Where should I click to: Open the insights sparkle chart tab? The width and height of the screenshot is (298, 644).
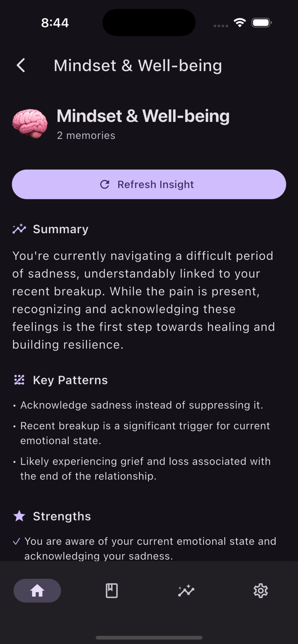[186, 591]
